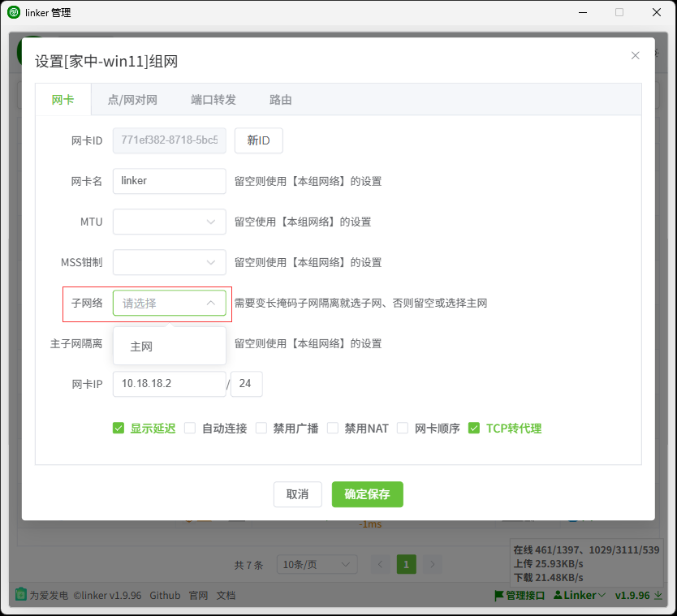Click the 管理接口 flag icon
This screenshot has width=677, height=616.
[499, 596]
